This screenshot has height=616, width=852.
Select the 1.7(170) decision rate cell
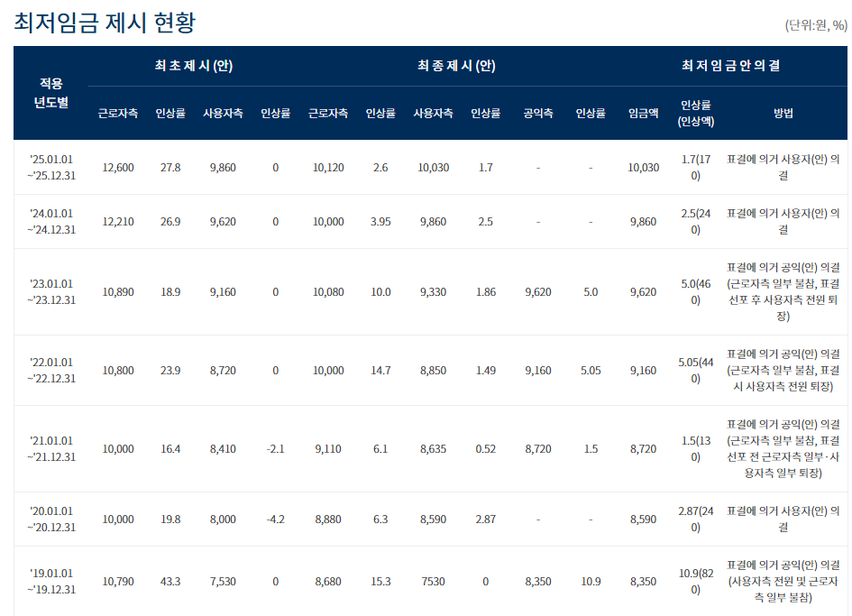(x=695, y=168)
